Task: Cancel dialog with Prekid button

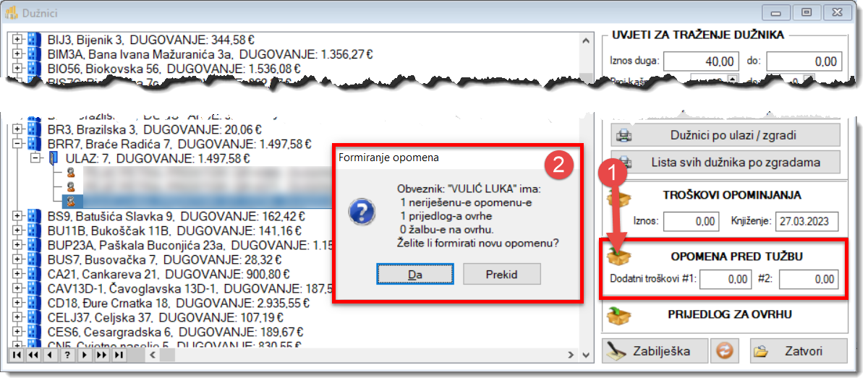Action: [502, 274]
